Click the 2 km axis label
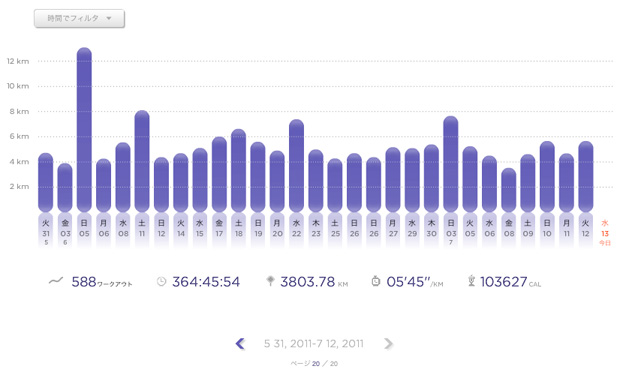This screenshot has width=620, height=372. point(19,186)
